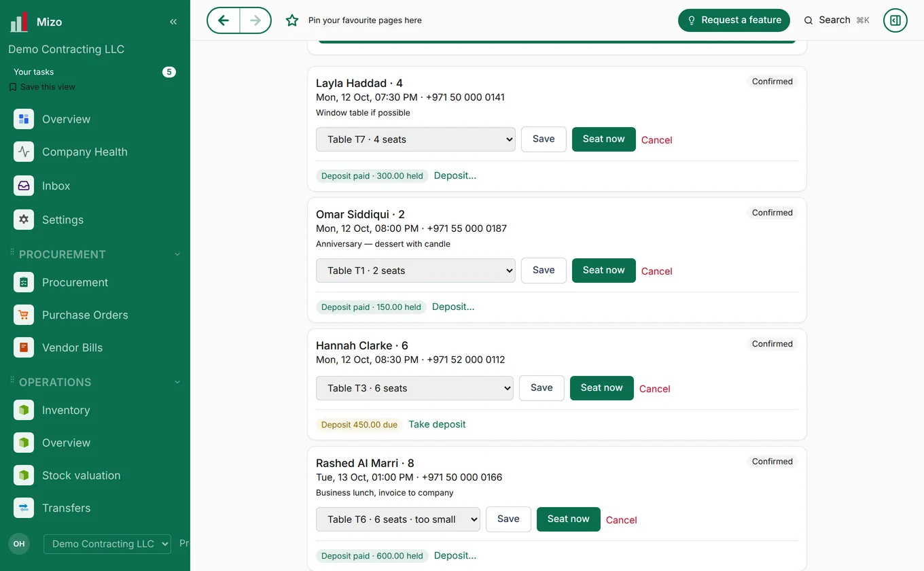924x571 pixels.
Task: Click the star pin favourites icon
Action: tap(292, 20)
